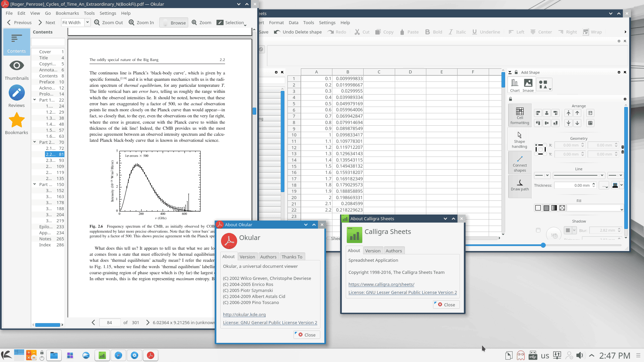The image size is (644, 362).
Task: Click Close in About Calligra Sheets dialog
Action: [x=446, y=305]
